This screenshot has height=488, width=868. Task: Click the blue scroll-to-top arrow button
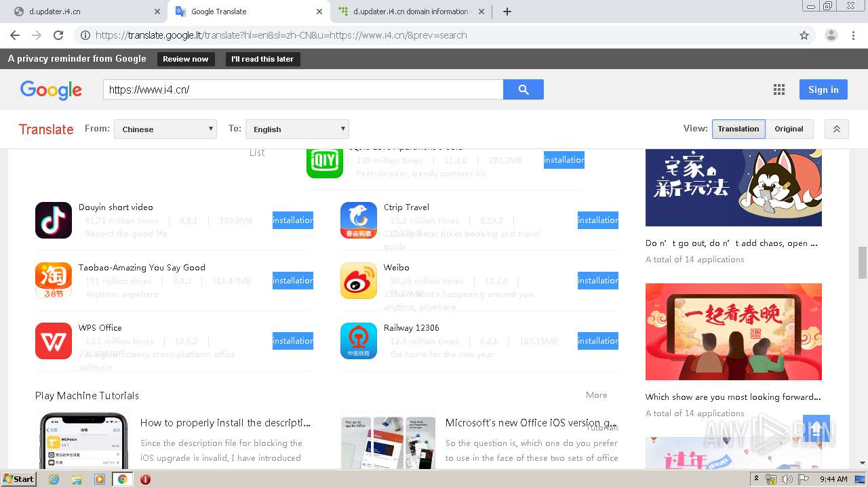[816, 428]
